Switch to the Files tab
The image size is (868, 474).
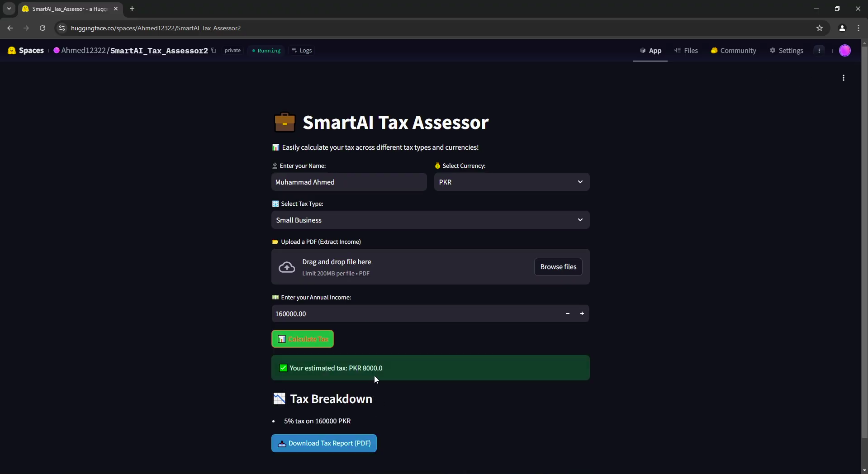686,50
